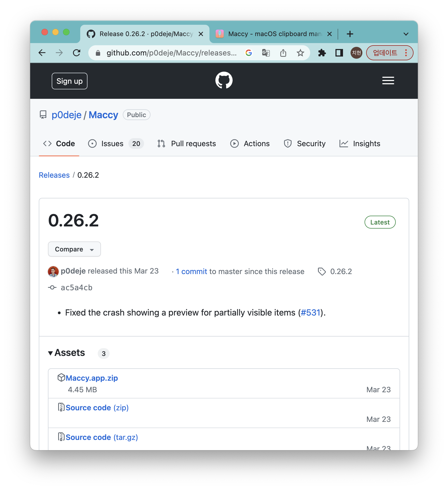
Task: Open the 1 commit link
Action: [191, 271]
